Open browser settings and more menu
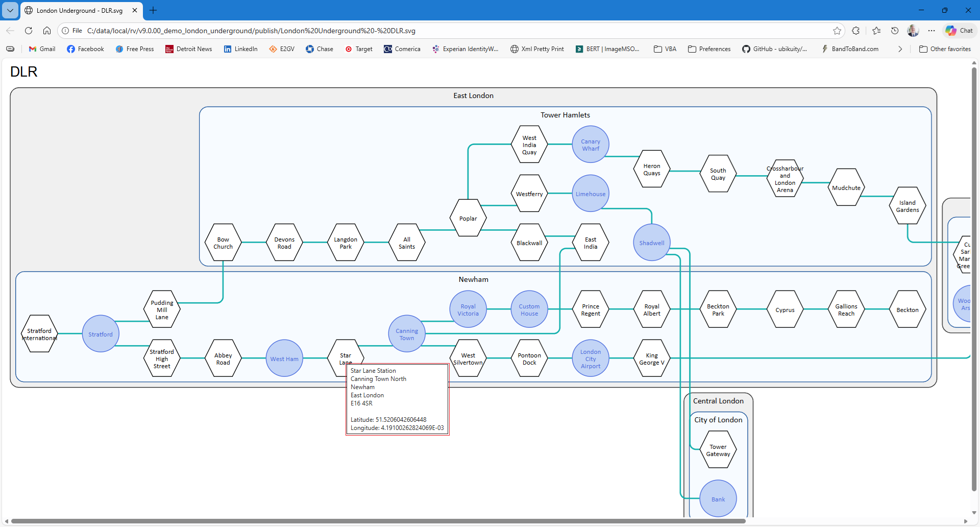980x527 pixels. 932,31
